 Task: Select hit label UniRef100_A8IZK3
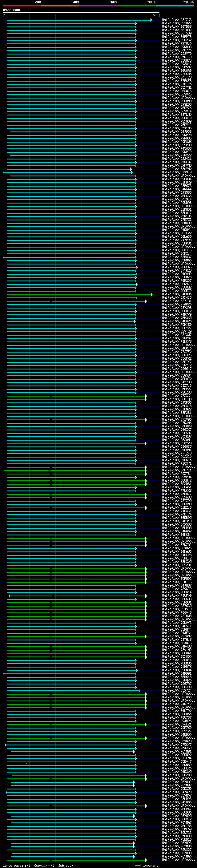177,20
